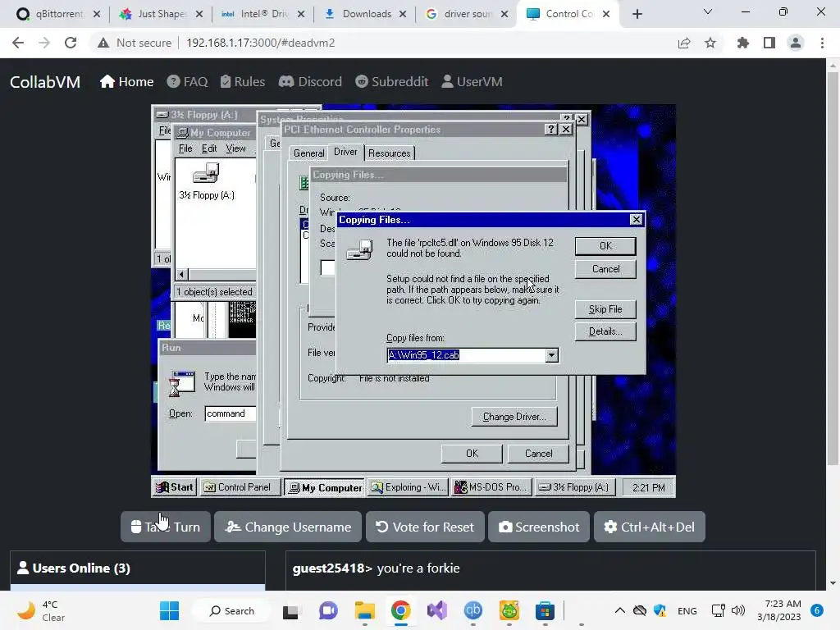Open Visual Studio from taskbar
The height and width of the screenshot is (630, 840).
click(436, 610)
